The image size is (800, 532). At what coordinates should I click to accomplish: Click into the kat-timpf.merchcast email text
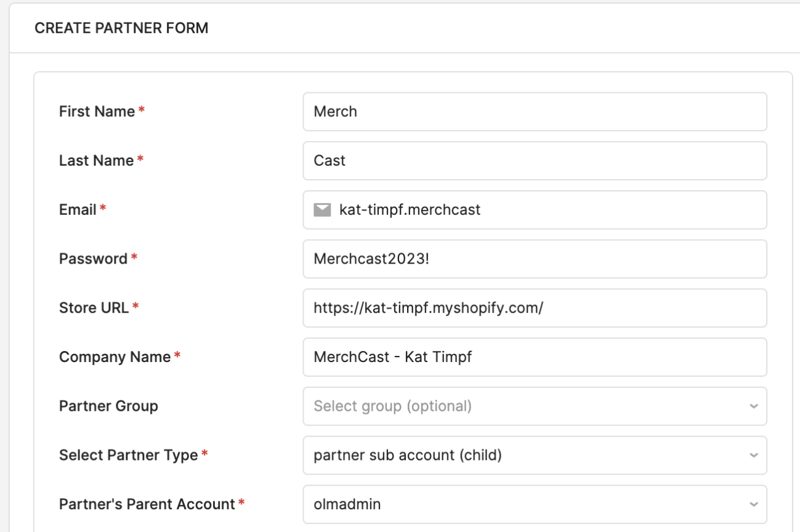click(410, 210)
